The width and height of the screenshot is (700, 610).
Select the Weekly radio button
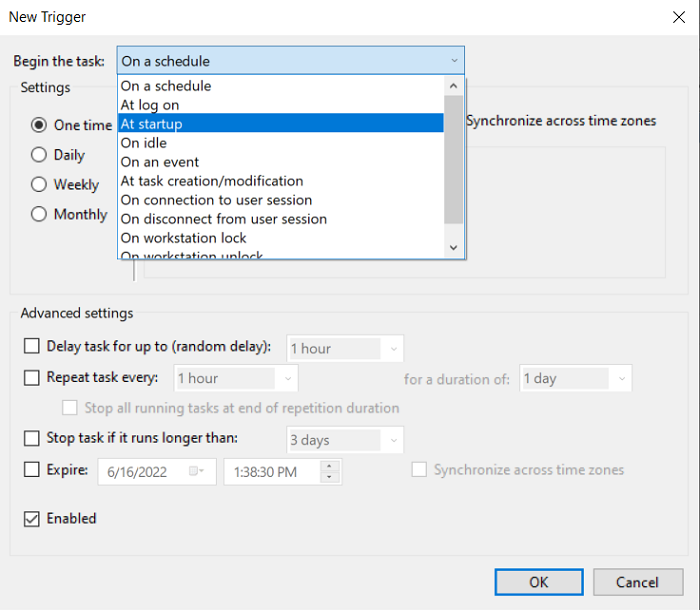(39, 184)
